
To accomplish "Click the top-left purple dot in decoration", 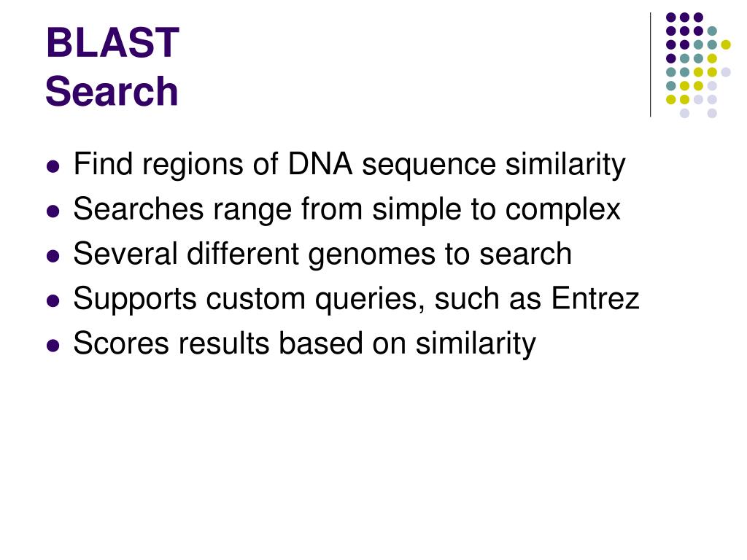I will [x=671, y=17].
